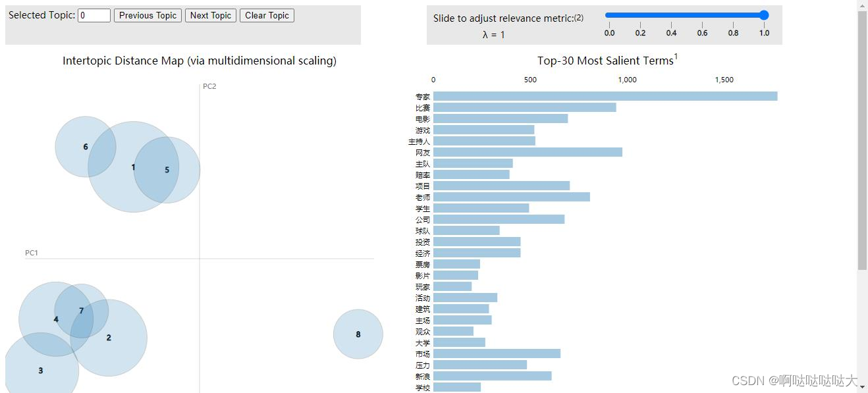Click the longest bar for term 专家
The height and width of the screenshot is (393, 868).
click(x=605, y=96)
